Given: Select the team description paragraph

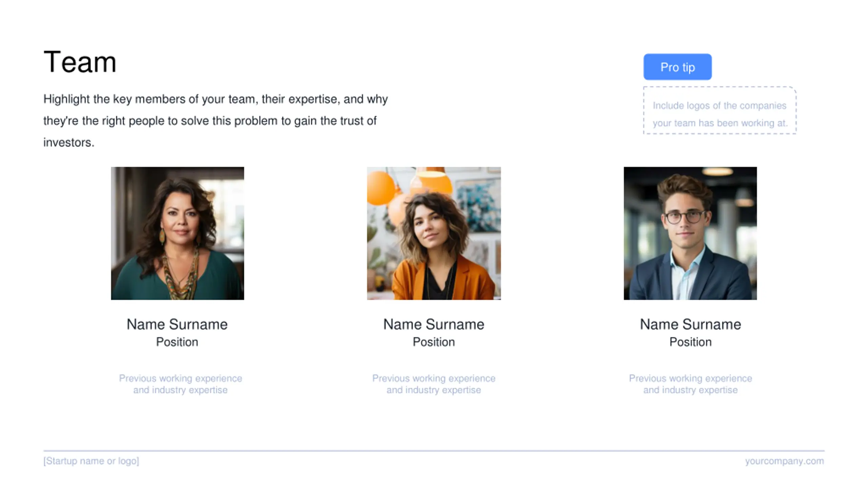Looking at the screenshot, I should pyautogui.click(x=216, y=121).
